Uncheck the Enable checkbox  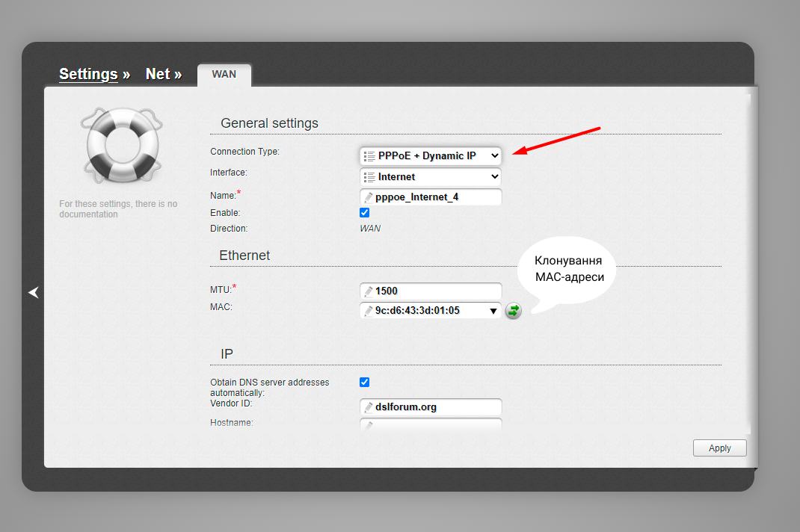[364, 212]
